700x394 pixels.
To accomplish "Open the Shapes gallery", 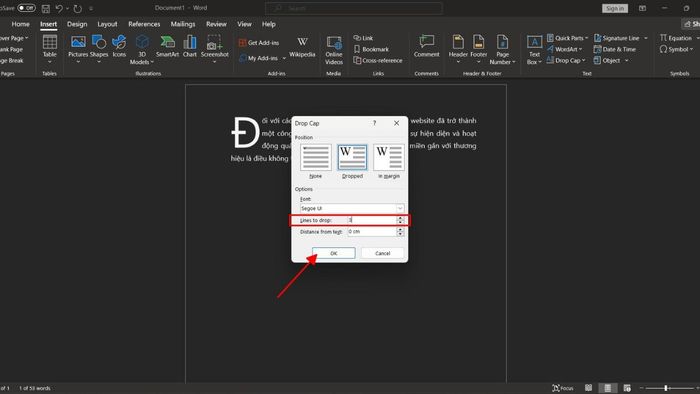I will pos(99,48).
